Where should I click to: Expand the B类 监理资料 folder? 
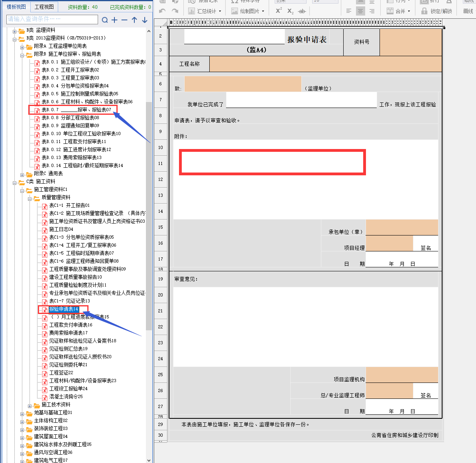tap(14, 31)
